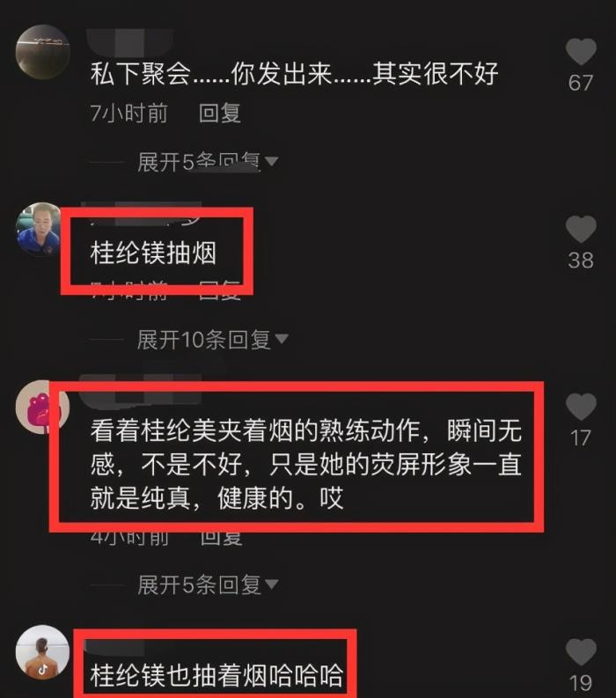Viewport: 616px width, 698px height.
Task: Tap the 67 like count
Action: 581,83
